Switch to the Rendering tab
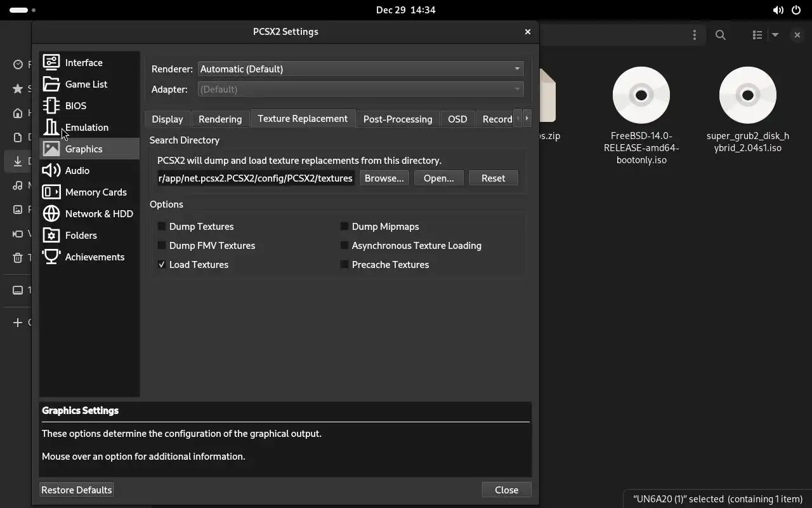The height and width of the screenshot is (508, 812). tap(220, 119)
